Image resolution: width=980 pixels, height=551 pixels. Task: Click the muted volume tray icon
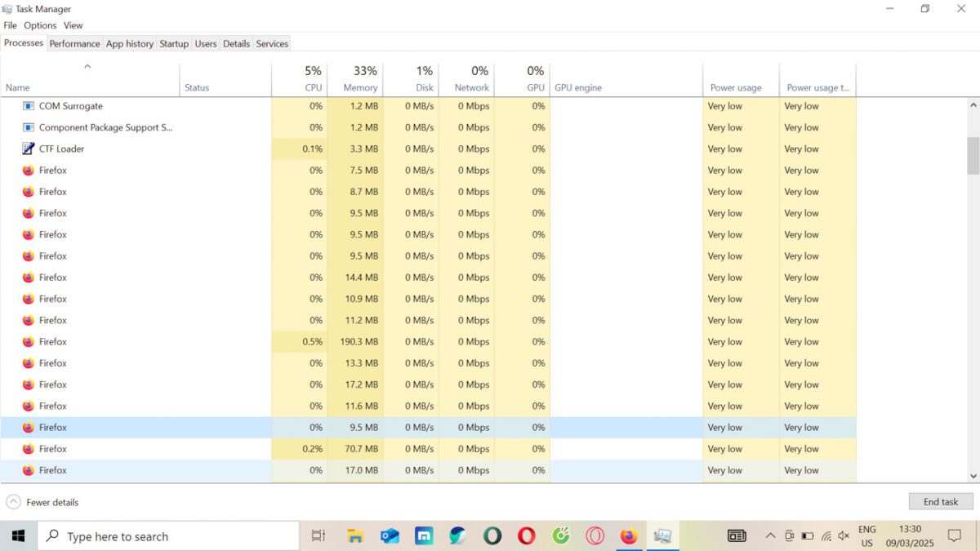[844, 536]
